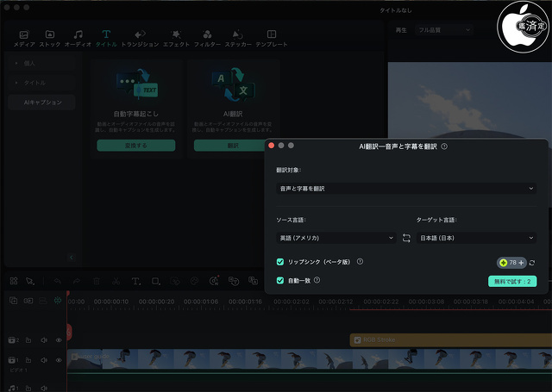This screenshot has width=552, height=392.
Task: Open the ステッカー tab
Action: 238,38
